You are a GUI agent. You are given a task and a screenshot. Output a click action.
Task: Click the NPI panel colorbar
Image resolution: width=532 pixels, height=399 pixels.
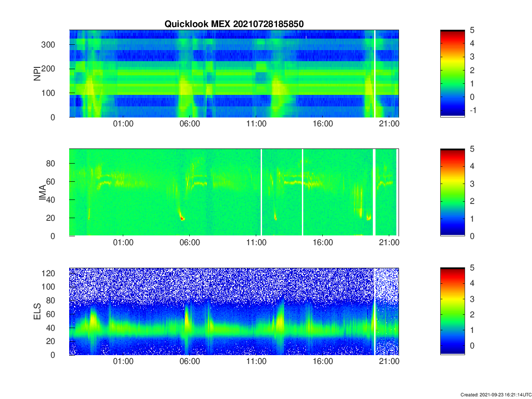(452, 73)
